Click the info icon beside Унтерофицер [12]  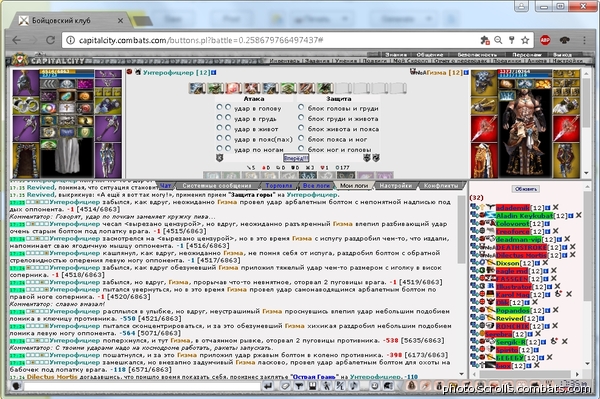(x=214, y=72)
